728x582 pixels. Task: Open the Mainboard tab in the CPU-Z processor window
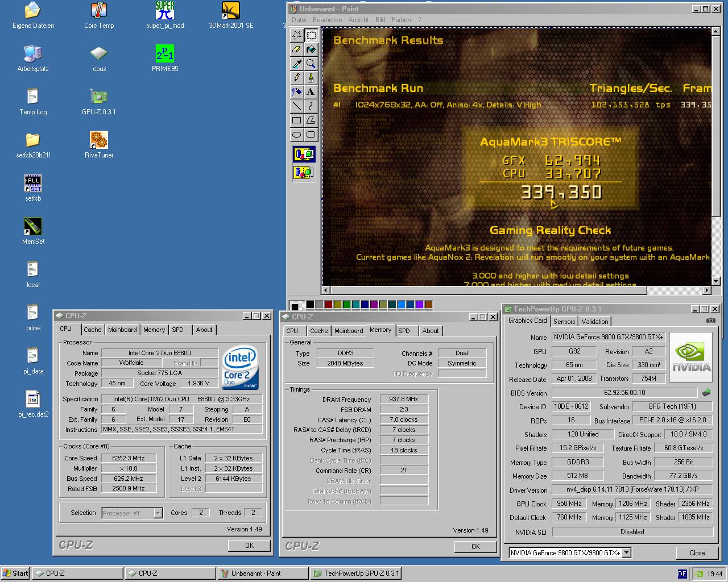click(122, 330)
